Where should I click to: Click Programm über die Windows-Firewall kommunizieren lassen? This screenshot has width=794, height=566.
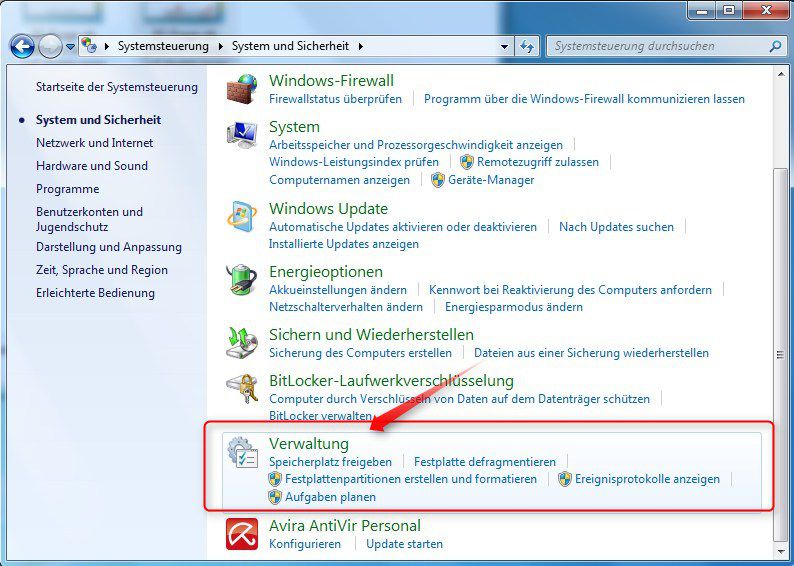point(584,99)
